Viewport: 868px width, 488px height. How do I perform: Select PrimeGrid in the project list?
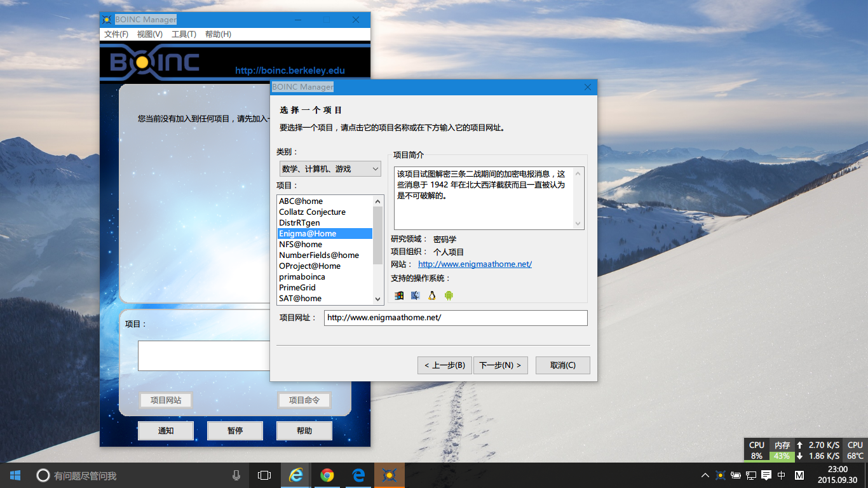point(325,288)
